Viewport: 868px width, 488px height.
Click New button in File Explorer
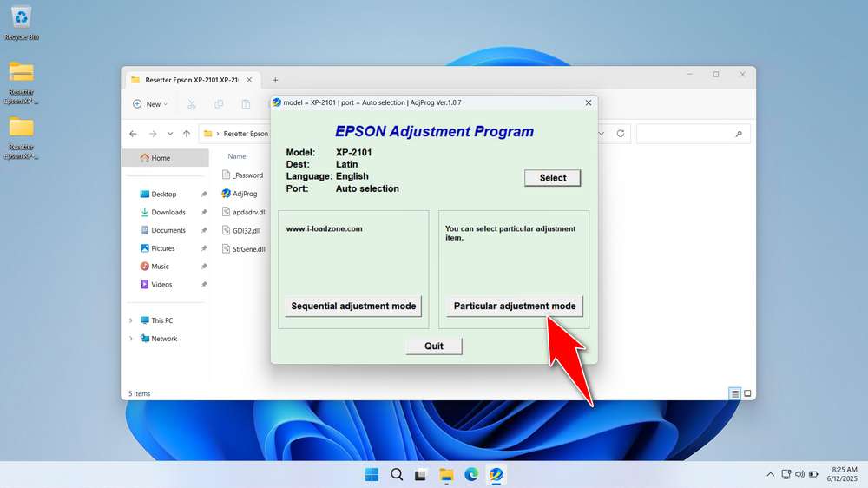pos(150,104)
